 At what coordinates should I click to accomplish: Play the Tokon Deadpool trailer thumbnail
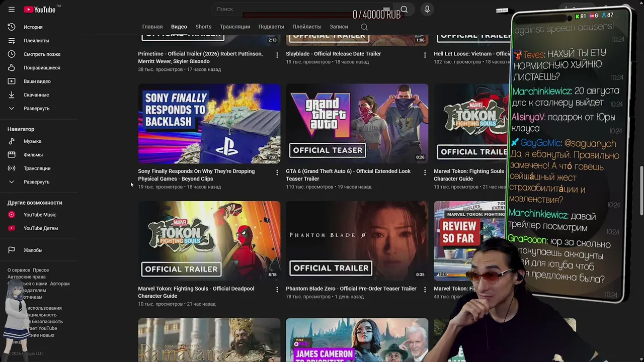[209, 241]
